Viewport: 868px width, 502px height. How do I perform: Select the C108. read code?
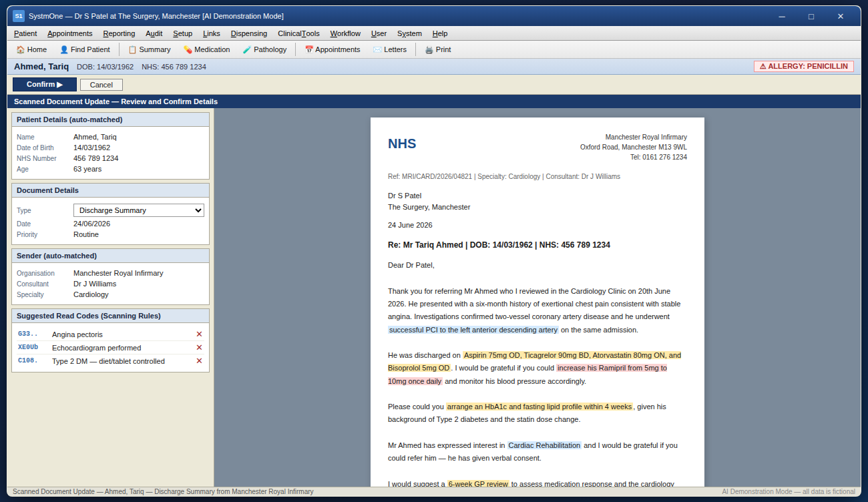click(28, 361)
